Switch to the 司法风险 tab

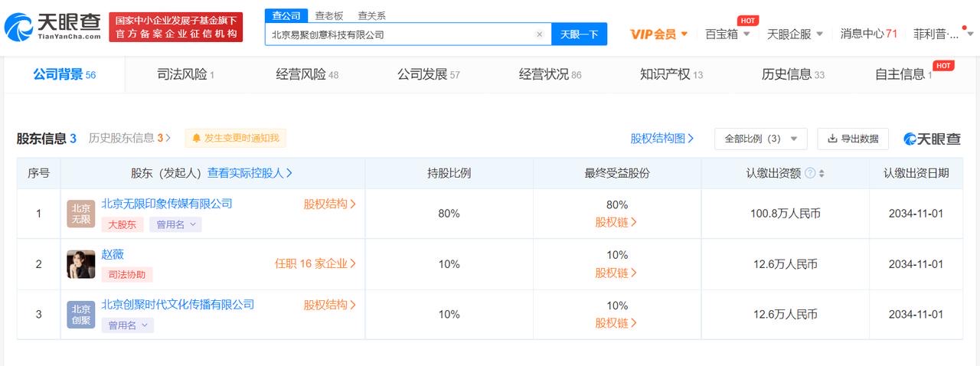click(185, 74)
